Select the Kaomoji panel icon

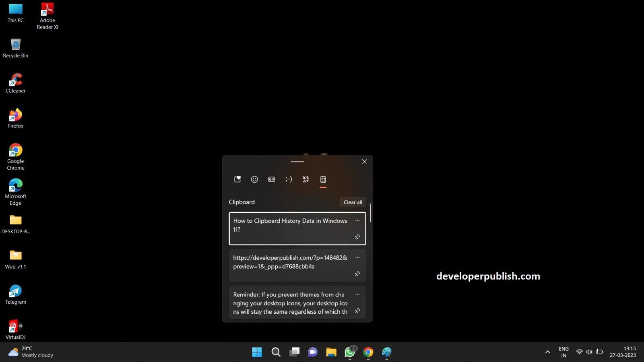click(x=289, y=179)
